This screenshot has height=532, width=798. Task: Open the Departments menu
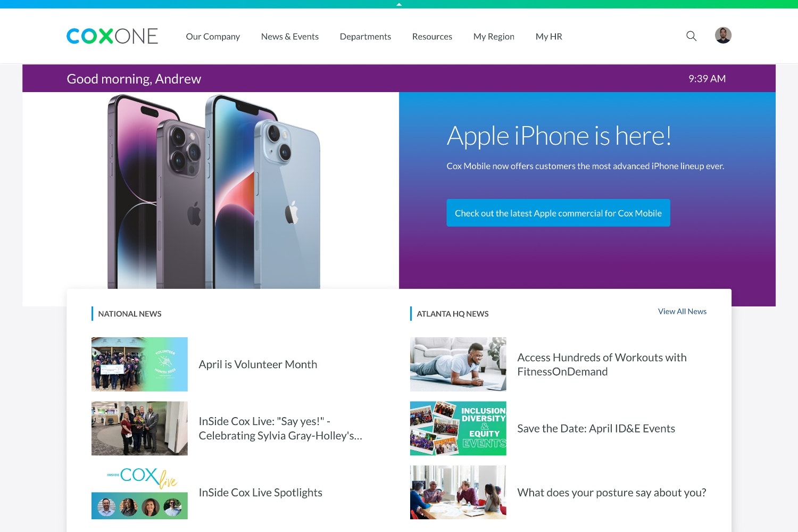365,37
